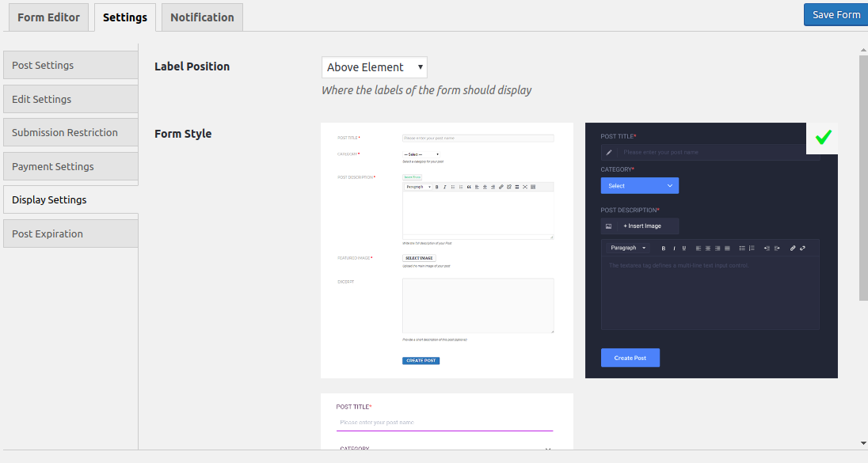This screenshot has width=868, height=463.
Task: Open Post Settings in the sidebar
Action: click(x=70, y=65)
